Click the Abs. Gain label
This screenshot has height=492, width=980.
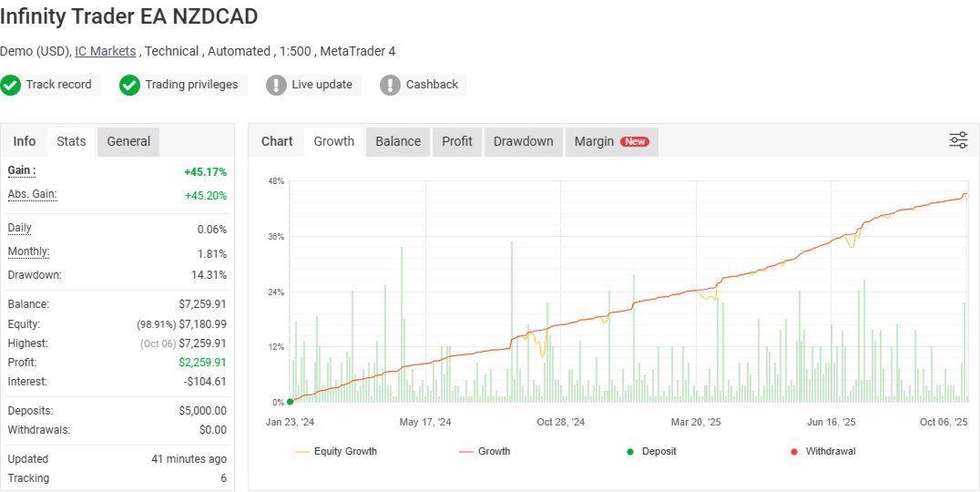[x=32, y=194]
